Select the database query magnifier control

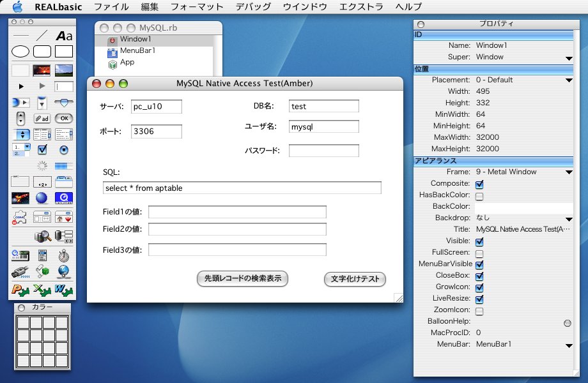[x=43, y=236]
